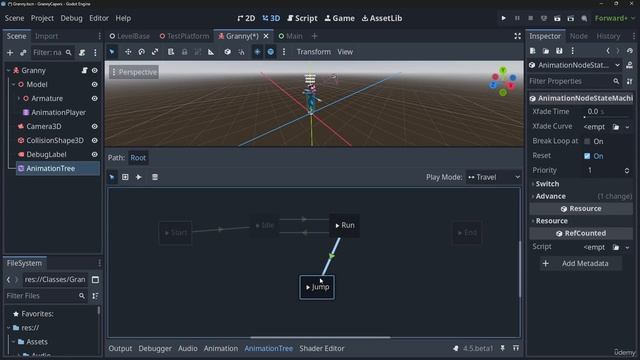The image size is (640, 360).
Task: Lock the selected node with lock icon
Action: click(x=184, y=52)
